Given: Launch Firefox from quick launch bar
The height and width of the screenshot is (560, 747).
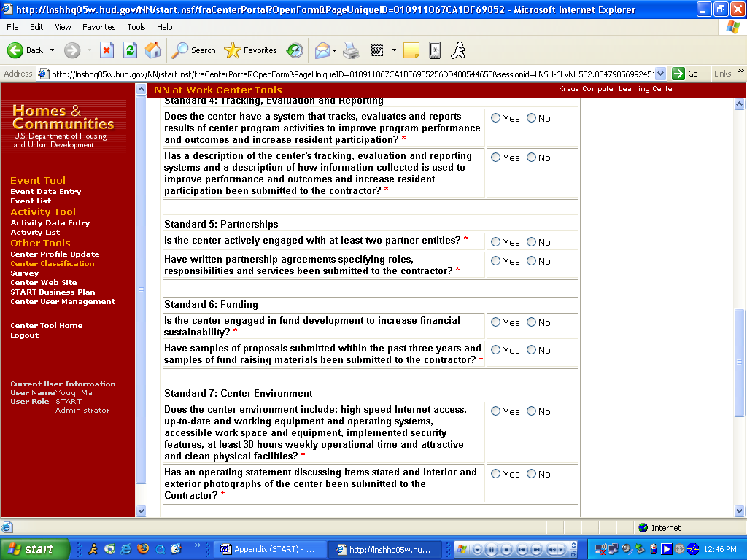Looking at the screenshot, I should (x=142, y=549).
